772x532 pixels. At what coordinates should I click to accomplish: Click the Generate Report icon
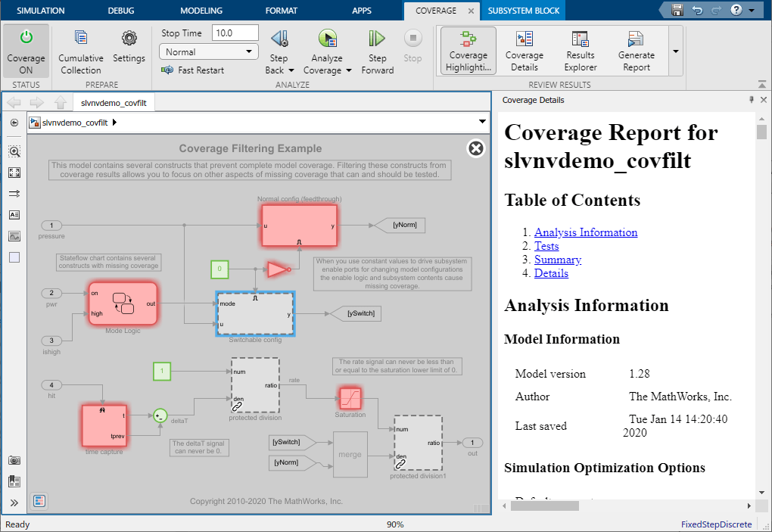(636, 51)
